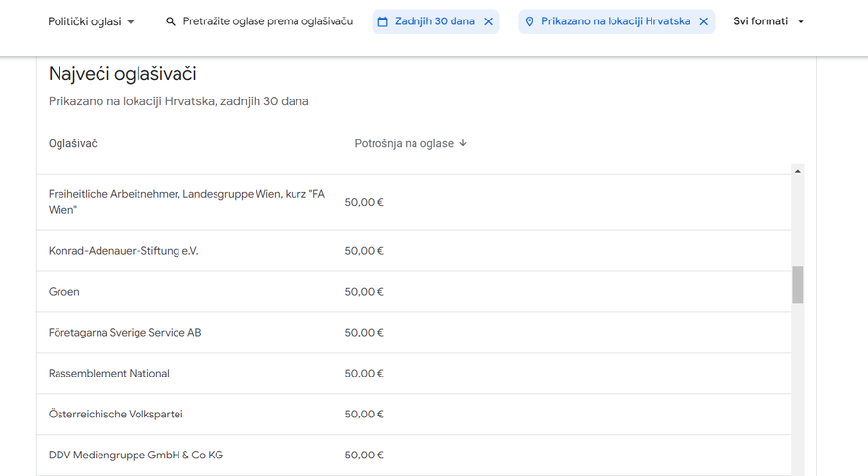Sort by "Potrošnja na oglase" header text
Viewport: 868px width, 476px height.
(404, 143)
